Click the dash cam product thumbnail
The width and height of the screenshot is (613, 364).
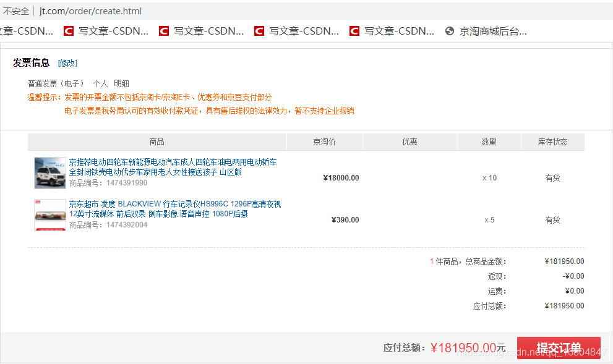50,215
